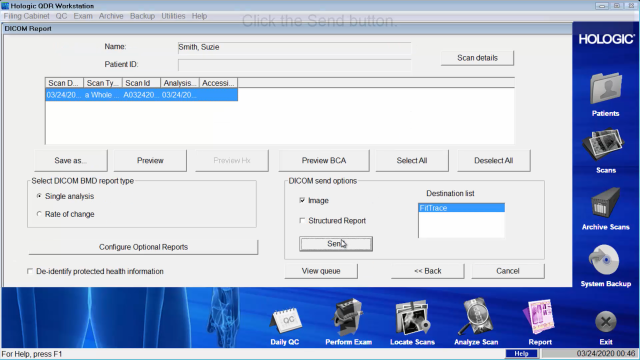Open the Filing Cabinet menu
Image resolution: width=640 pixels, height=360 pixels.
[x=27, y=16]
